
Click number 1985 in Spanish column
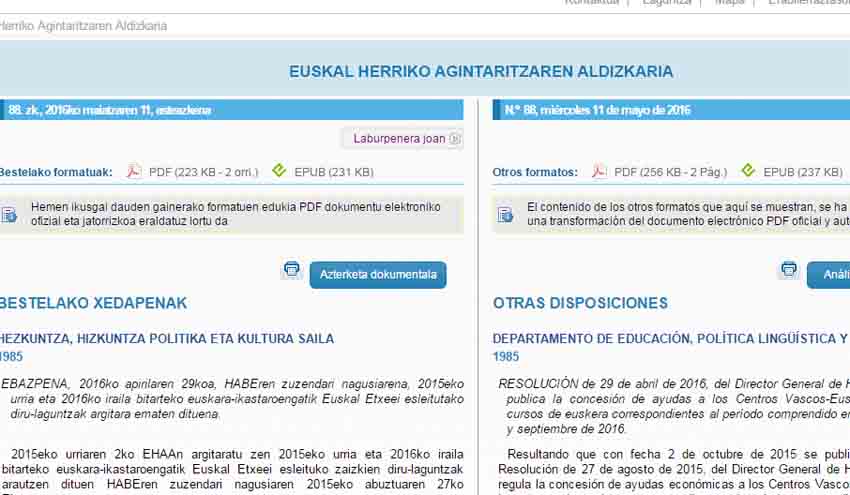(x=506, y=357)
